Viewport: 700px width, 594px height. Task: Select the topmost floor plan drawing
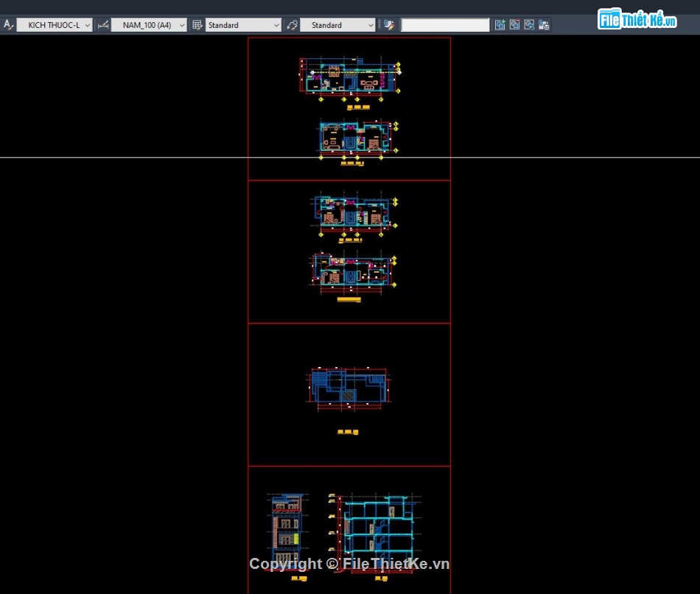[349, 77]
